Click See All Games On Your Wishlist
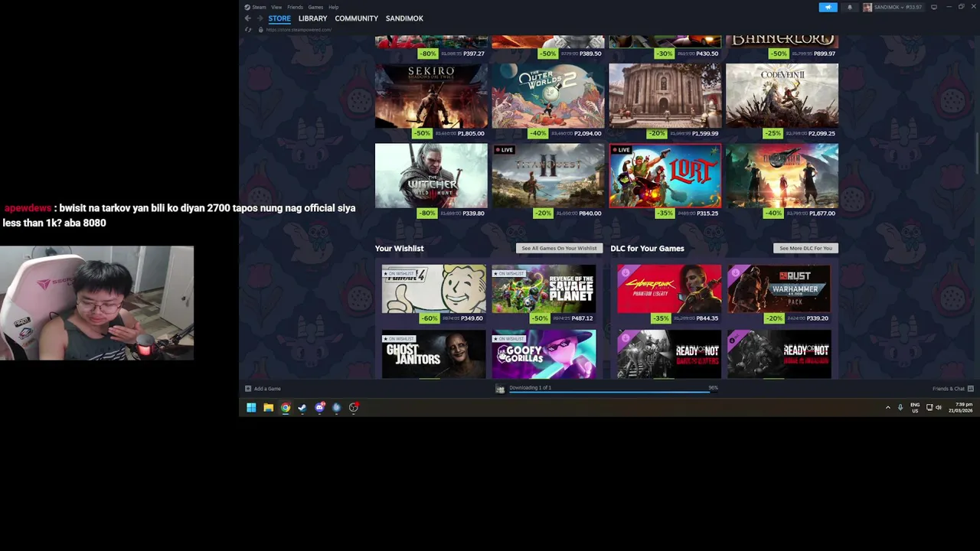This screenshot has width=980, height=551. click(x=559, y=248)
